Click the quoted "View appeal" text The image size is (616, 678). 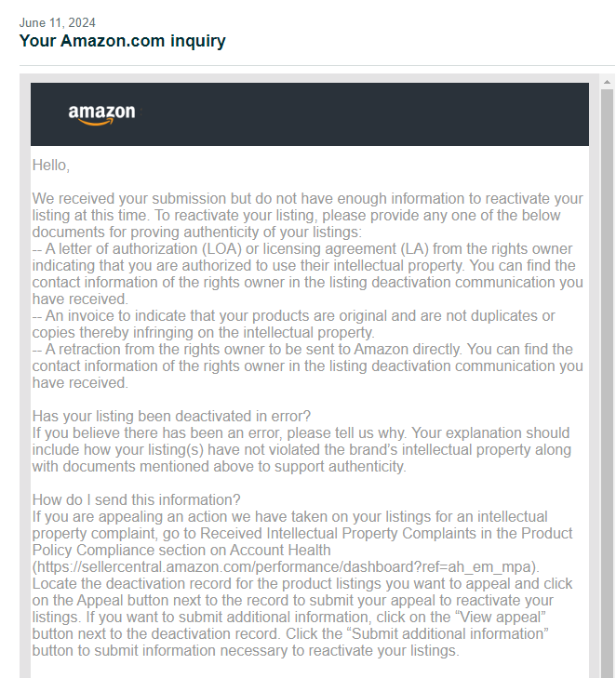(x=500, y=617)
